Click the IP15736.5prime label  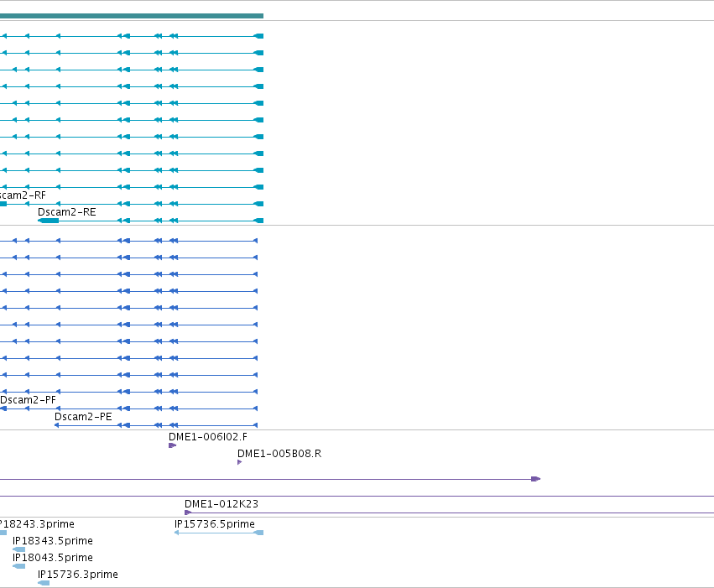(x=215, y=524)
